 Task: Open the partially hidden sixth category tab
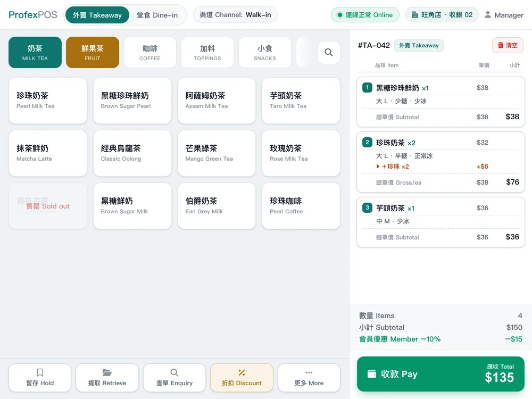coord(303,52)
